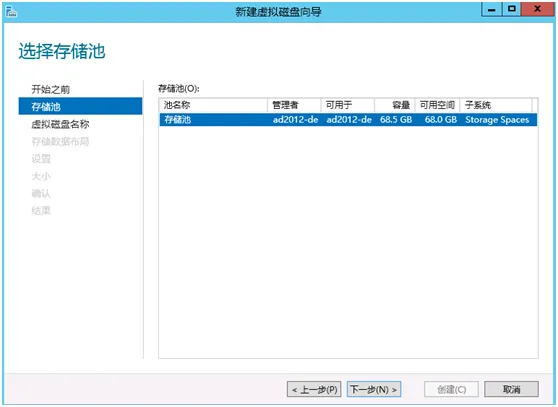Sort by 子系统 column header

coord(496,105)
